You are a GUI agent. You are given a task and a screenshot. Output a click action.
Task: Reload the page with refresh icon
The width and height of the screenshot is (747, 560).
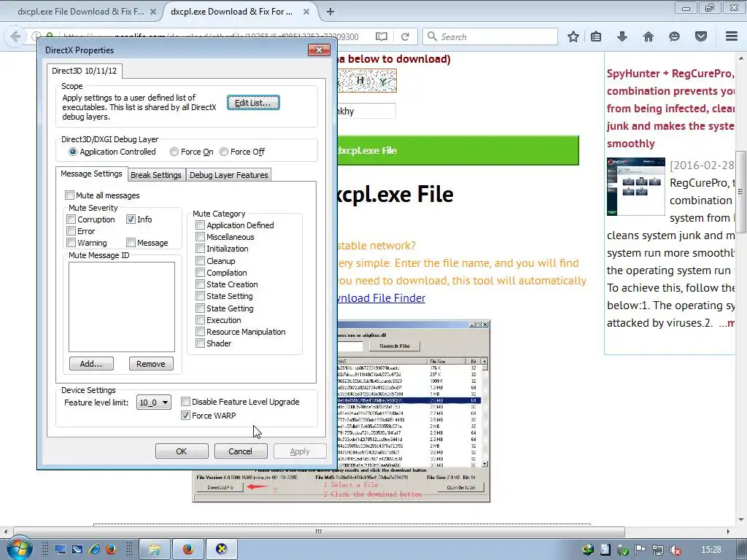[x=406, y=36]
